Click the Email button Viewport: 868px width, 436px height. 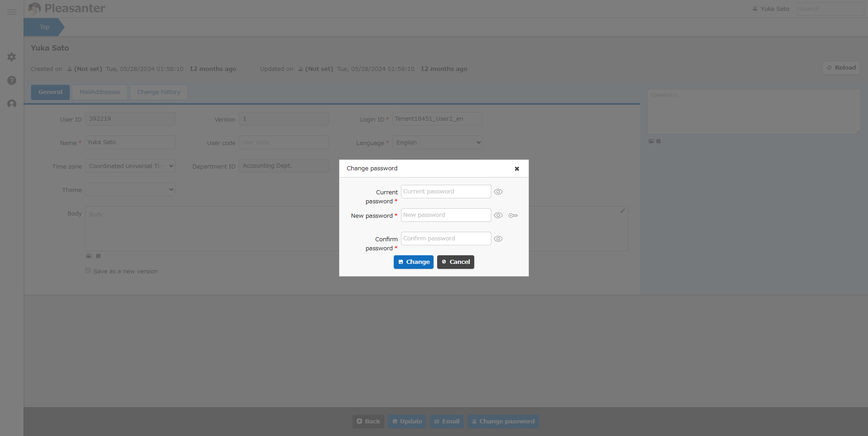tap(447, 422)
